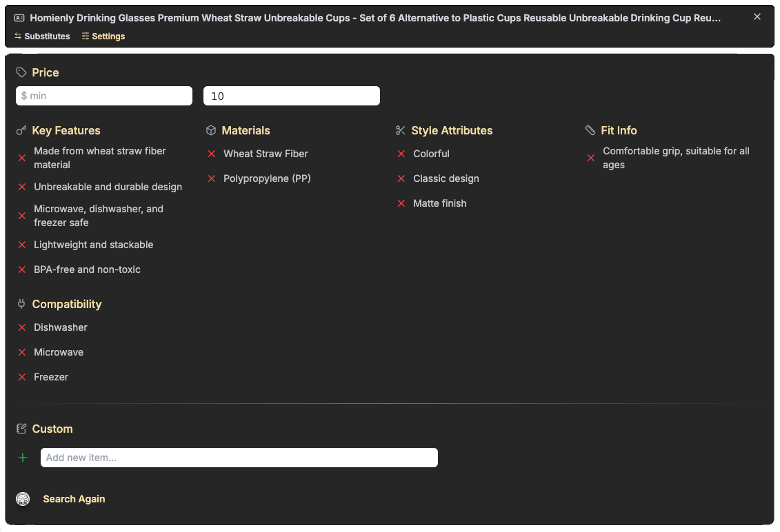
Task: Focus the 'Add new item...' field
Action: click(239, 458)
